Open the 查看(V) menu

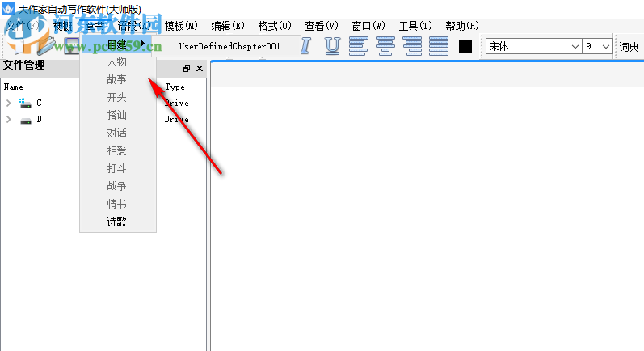[x=322, y=26]
